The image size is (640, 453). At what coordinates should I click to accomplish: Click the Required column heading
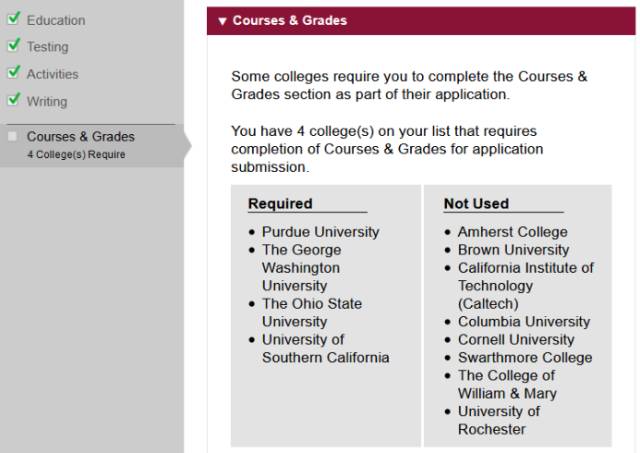280,203
